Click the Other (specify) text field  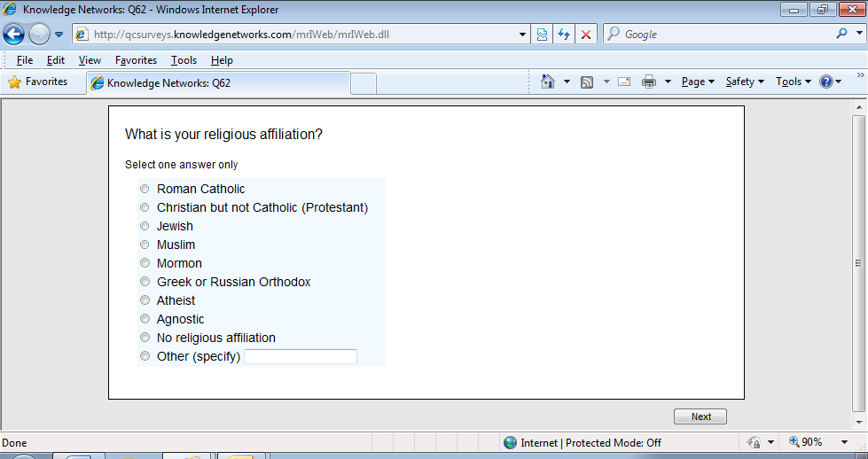[x=301, y=357]
